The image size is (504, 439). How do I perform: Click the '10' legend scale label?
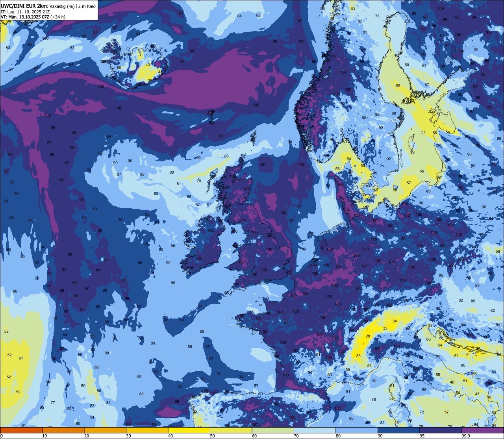(x=45, y=435)
